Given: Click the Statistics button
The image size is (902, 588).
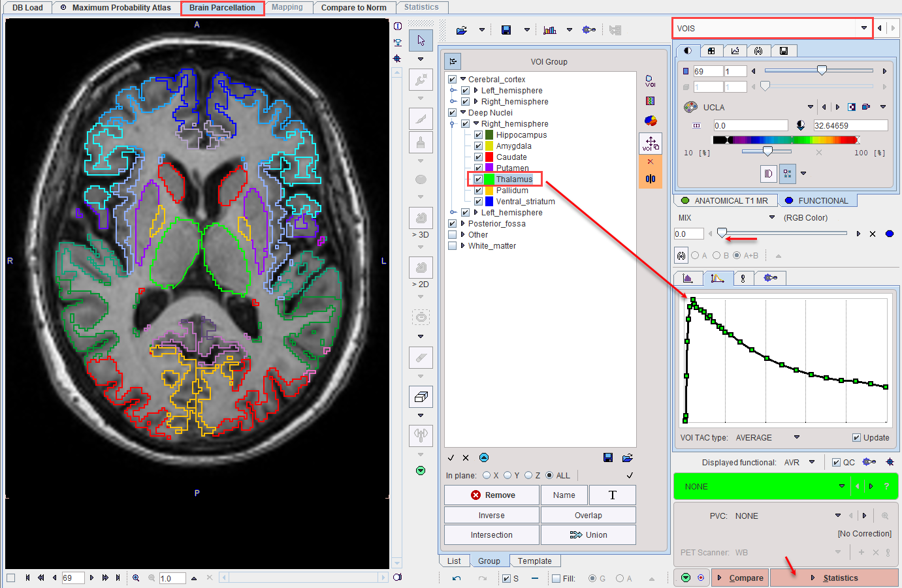Looking at the screenshot, I should tap(834, 578).
